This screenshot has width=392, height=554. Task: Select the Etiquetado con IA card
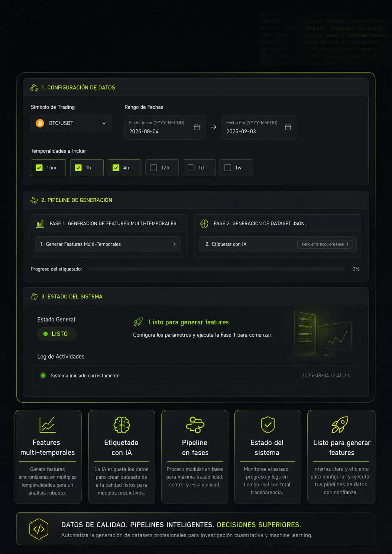pos(122,457)
